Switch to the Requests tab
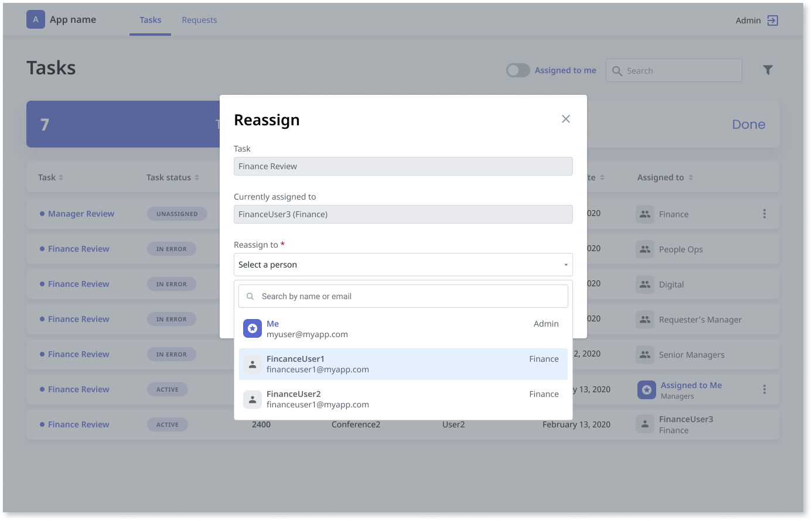 (199, 19)
